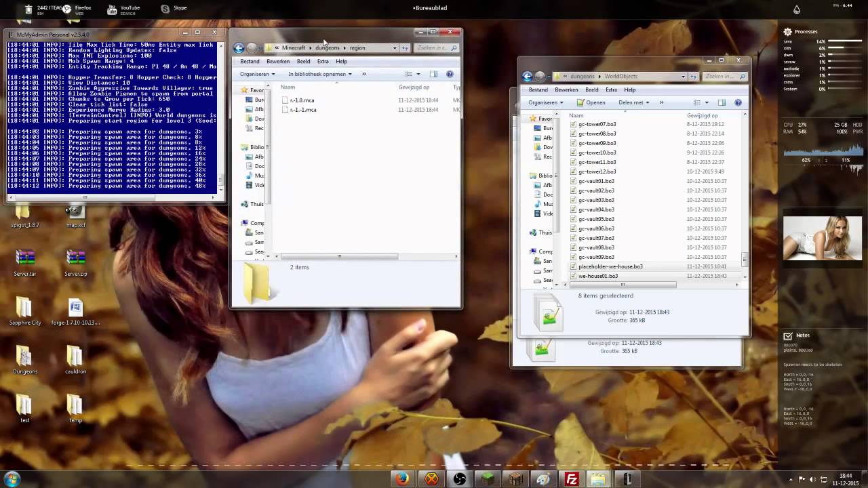Click Openen button in WorldObjects toolbar
Image resolution: width=868 pixels, height=488 pixels.
coord(591,102)
